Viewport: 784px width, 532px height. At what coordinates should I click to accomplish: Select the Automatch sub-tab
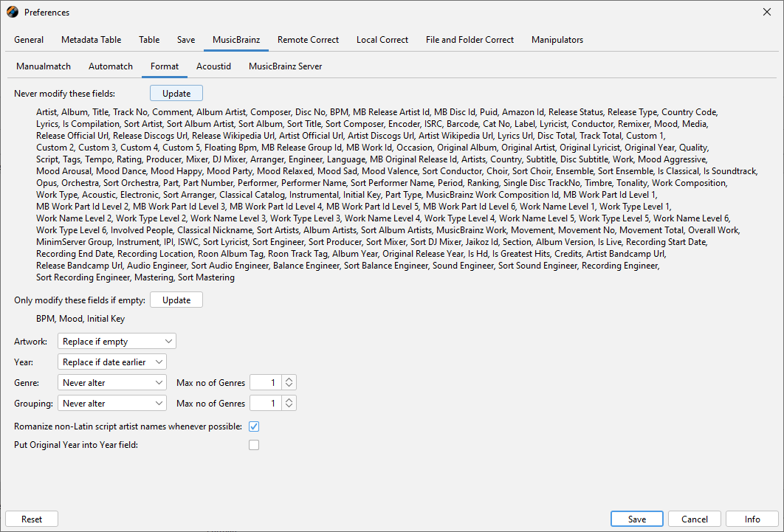[111, 66]
